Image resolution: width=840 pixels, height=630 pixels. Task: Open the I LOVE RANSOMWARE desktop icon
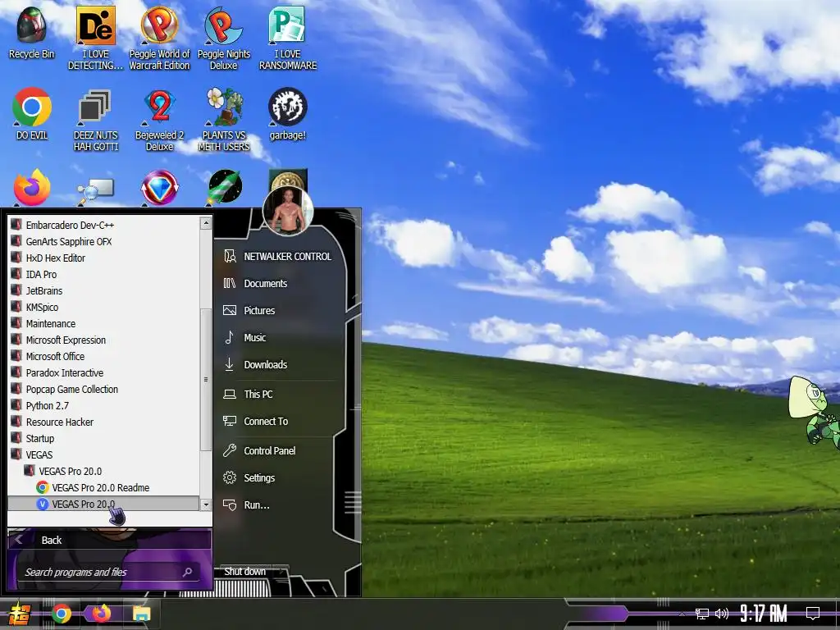[x=288, y=38]
